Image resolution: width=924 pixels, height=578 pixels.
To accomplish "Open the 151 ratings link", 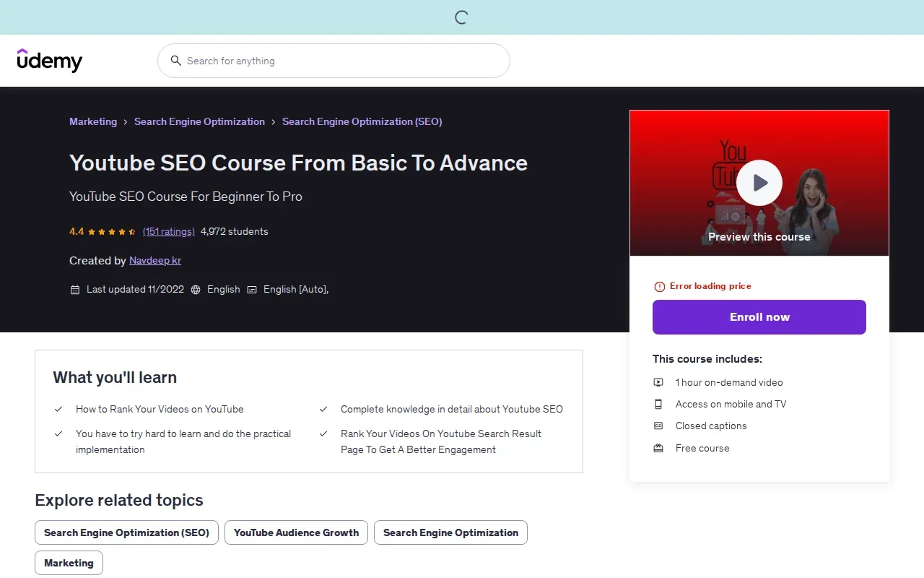I will coord(169,232).
